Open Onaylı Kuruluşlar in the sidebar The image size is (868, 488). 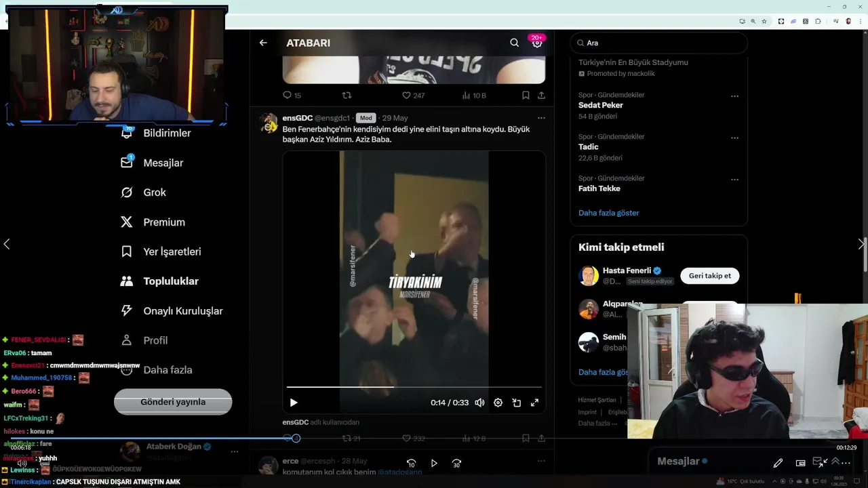[172, 311]
